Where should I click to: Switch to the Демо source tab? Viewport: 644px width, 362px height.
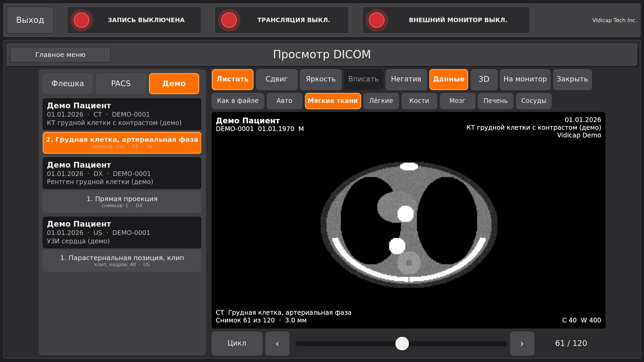pyautogui.click(x=174, y=83)
